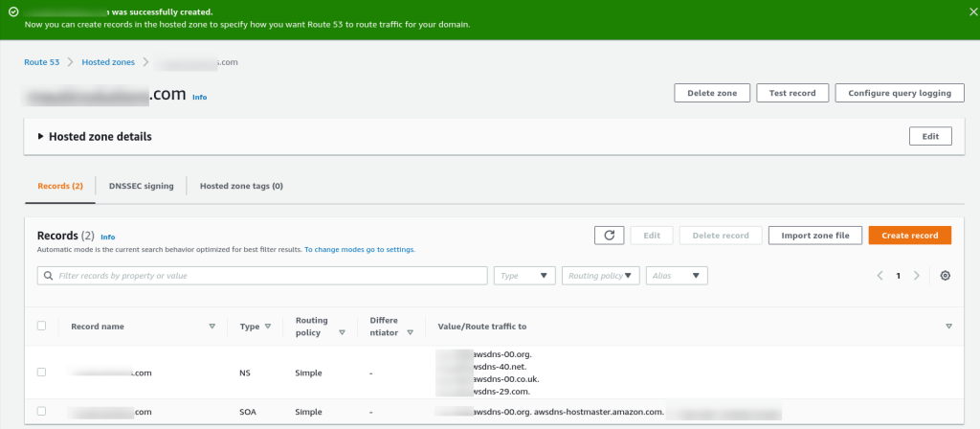Screen dimensions: 980x429
Task: Select all records header checkbox
Action: (41, 326)
